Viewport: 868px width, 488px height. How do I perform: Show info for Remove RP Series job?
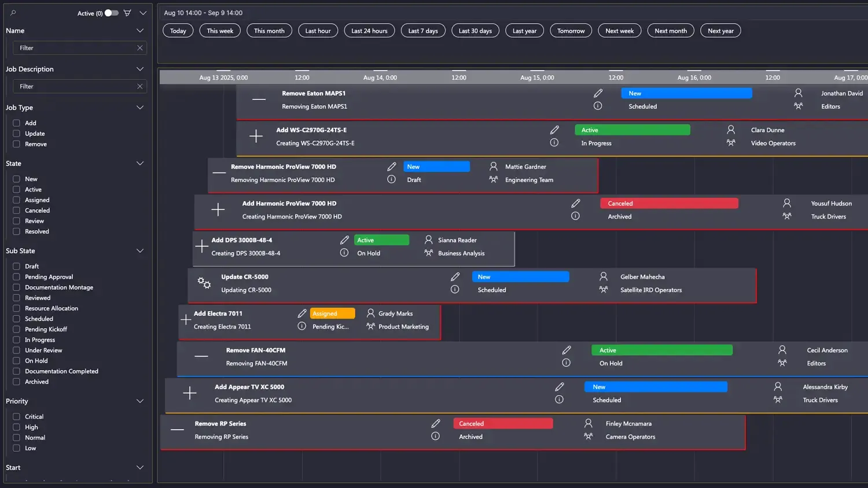[x=436, y=436]
